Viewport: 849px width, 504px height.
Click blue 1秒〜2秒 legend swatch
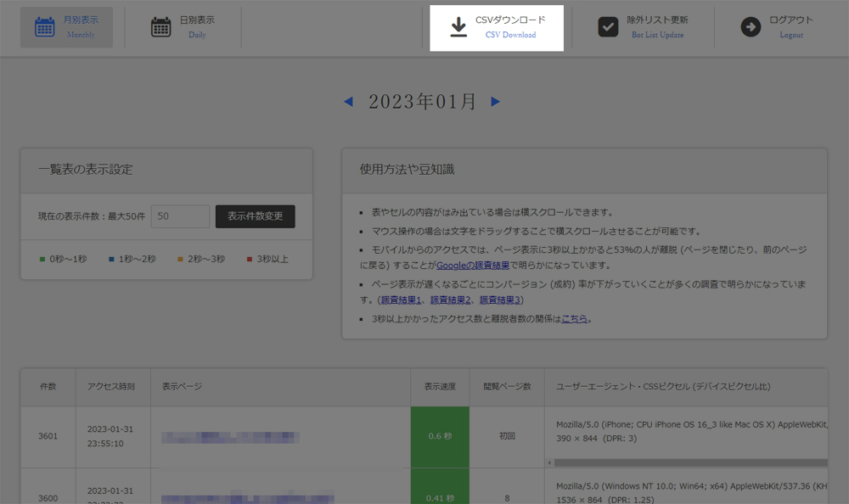tap(111, 260)
